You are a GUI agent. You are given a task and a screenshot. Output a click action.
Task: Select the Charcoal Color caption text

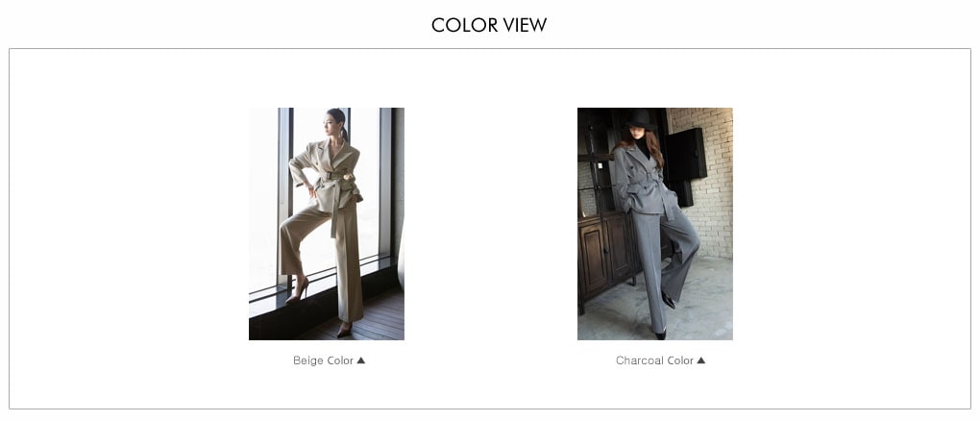coord(654,360)
